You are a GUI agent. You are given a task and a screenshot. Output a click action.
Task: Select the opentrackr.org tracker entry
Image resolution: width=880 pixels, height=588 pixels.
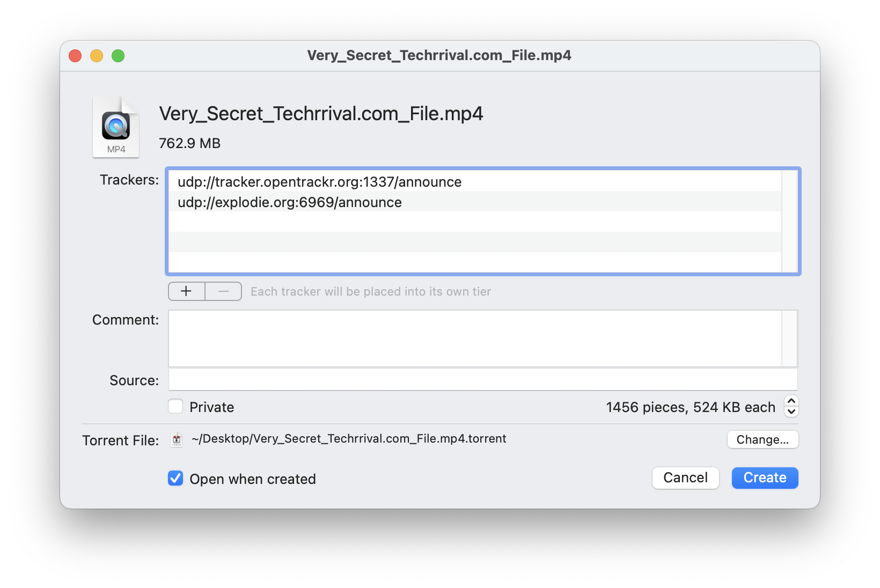pos(319,182)
